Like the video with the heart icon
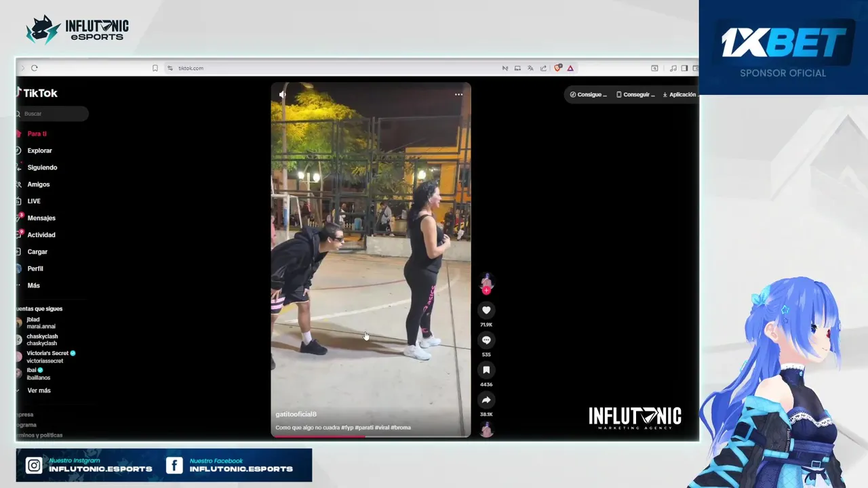Screen dimensions: 868x488 click(x=486, y=310)
